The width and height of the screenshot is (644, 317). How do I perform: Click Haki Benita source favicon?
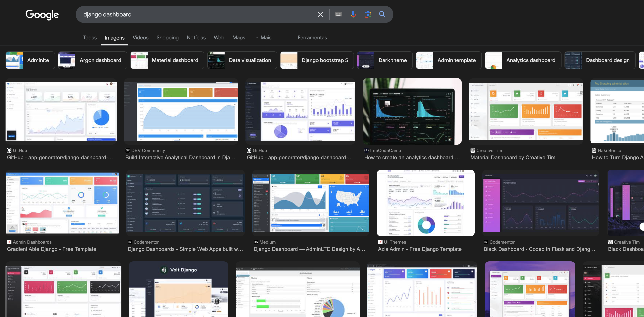(594, 150)
